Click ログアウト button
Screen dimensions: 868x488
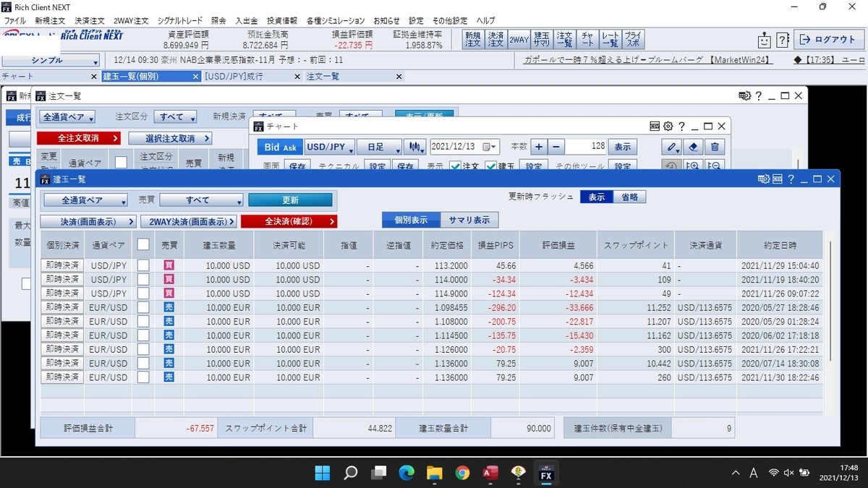coord(828,40)
